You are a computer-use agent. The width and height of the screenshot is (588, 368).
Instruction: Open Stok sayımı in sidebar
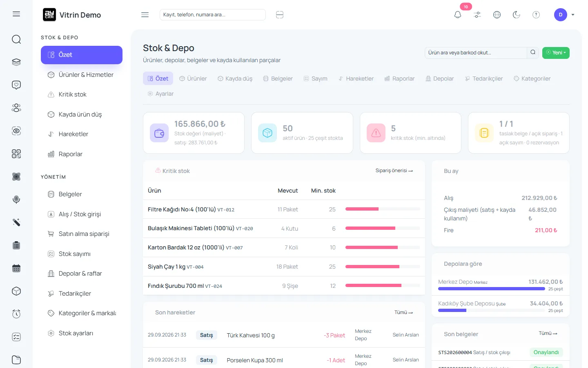click(82, 254)
